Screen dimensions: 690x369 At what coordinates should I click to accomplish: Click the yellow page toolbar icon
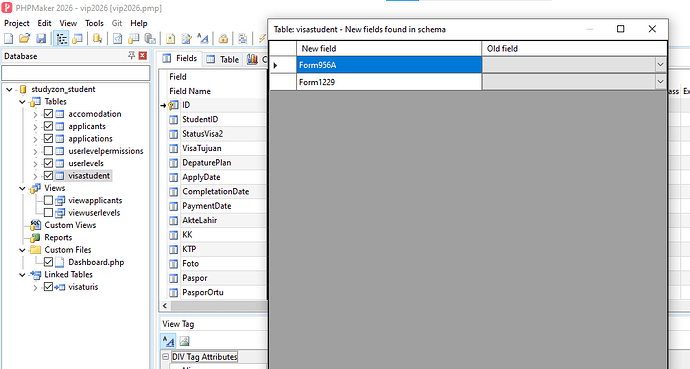point(170,39)
